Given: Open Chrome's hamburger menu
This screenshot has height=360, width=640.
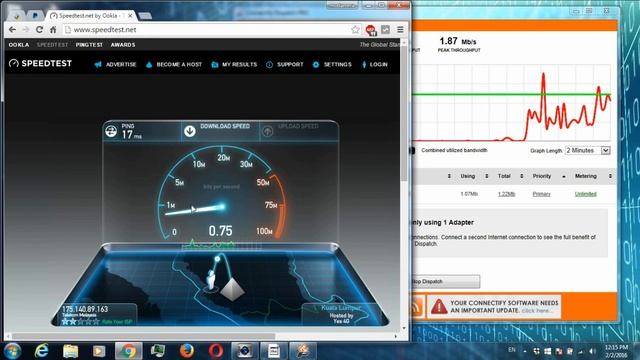Looking at the screenshot, I should (x=400, y=29).
